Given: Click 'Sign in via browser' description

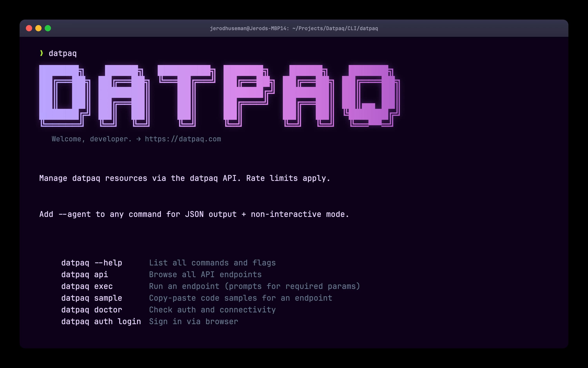Looking at the screenshot, I should (193, 322).
